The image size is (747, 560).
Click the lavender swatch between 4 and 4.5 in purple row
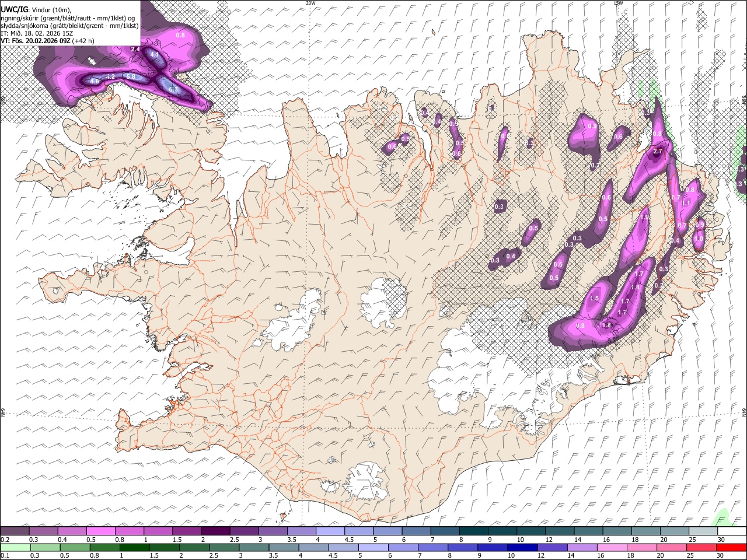coord(330,531)
